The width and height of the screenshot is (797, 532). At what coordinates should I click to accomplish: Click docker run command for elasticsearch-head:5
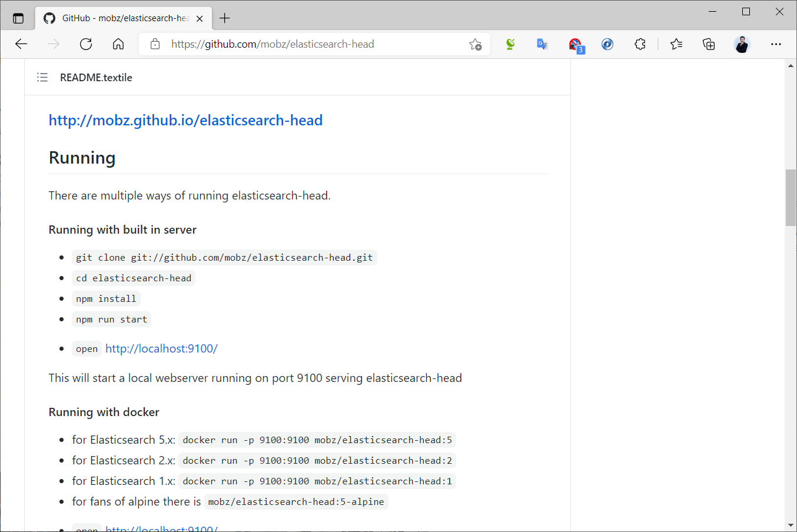tap(317, 440)
